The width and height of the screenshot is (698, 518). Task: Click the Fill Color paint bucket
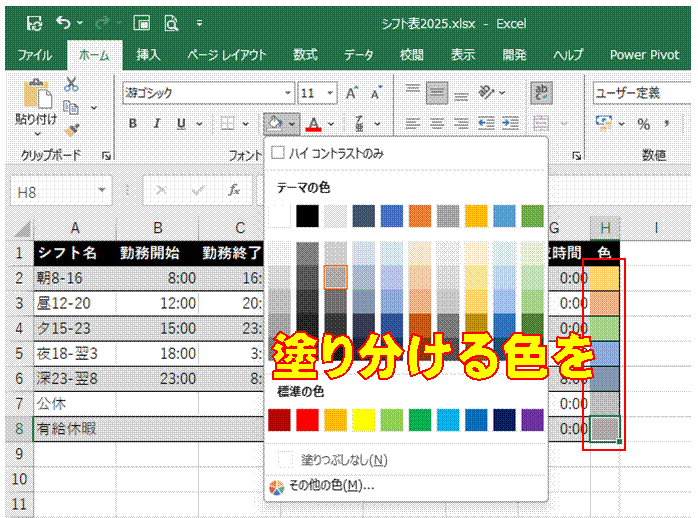275,123
